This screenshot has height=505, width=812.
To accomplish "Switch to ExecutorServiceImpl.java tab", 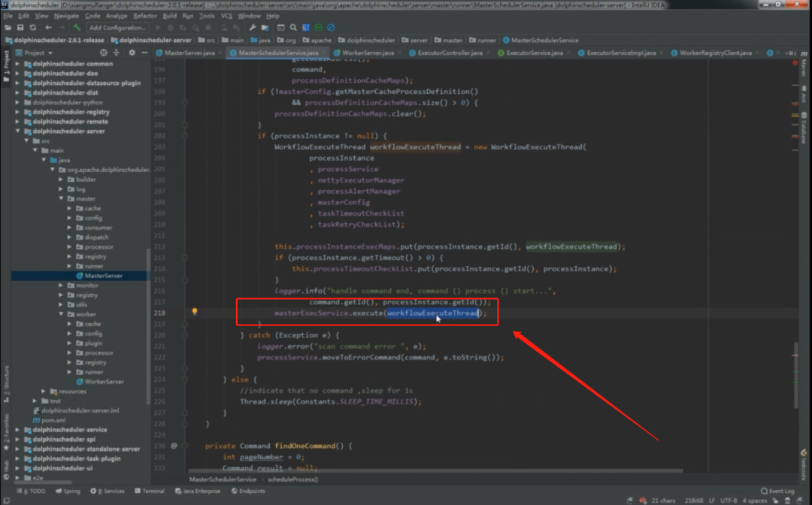I will [621, 53].
